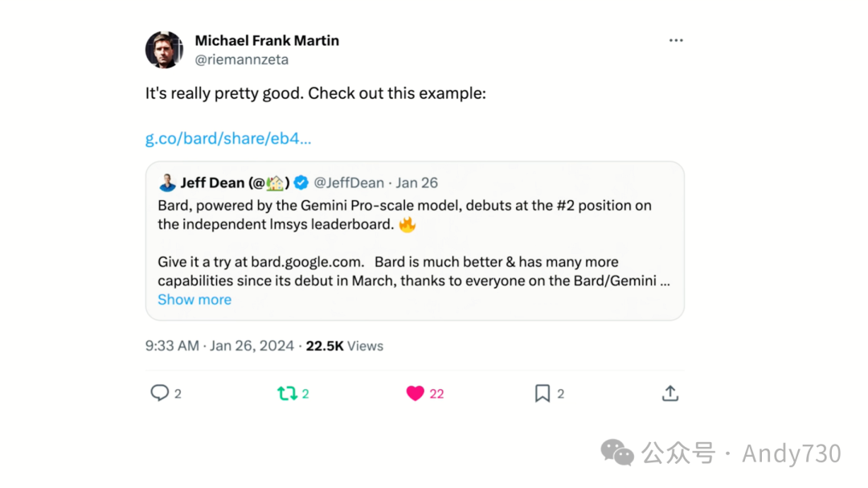868x488 pixels.
Task: Click Jeff Dean's small avatar
Action: coord(167,182)
